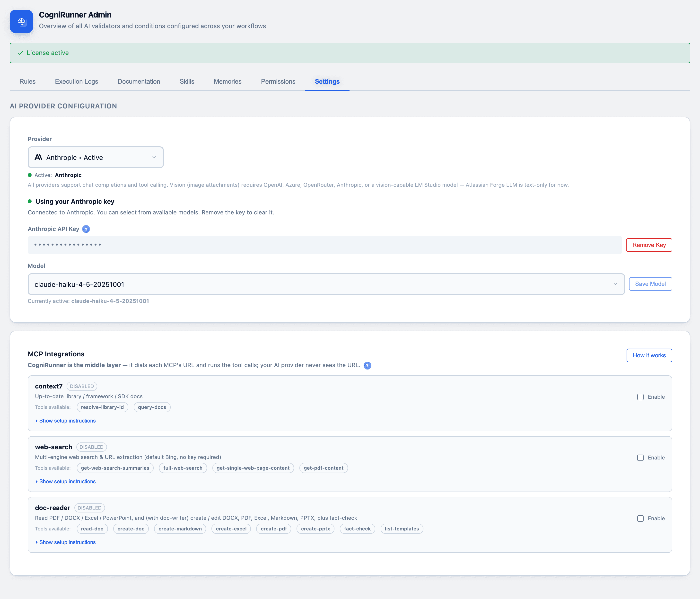Click the Remove Key button
The image size is (700, 599).
pos(649,245)
